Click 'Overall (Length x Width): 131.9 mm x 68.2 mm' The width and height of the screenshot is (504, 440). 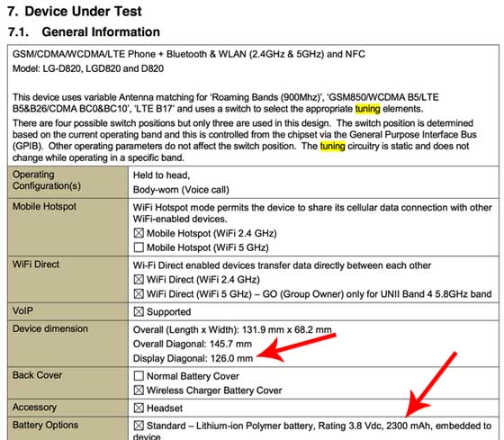point(232,329)
